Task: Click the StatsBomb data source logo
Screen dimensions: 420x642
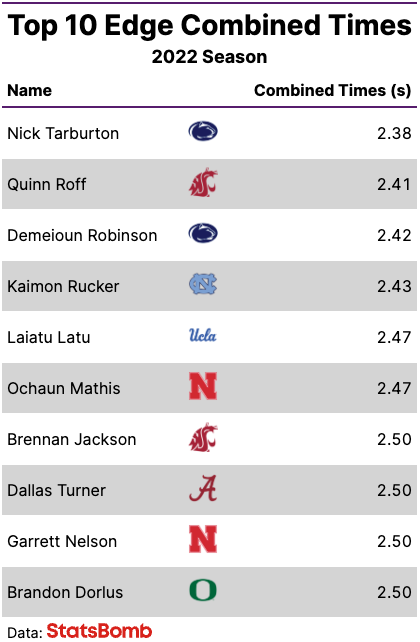Action: pyautogui.click(x=99, y=631)
